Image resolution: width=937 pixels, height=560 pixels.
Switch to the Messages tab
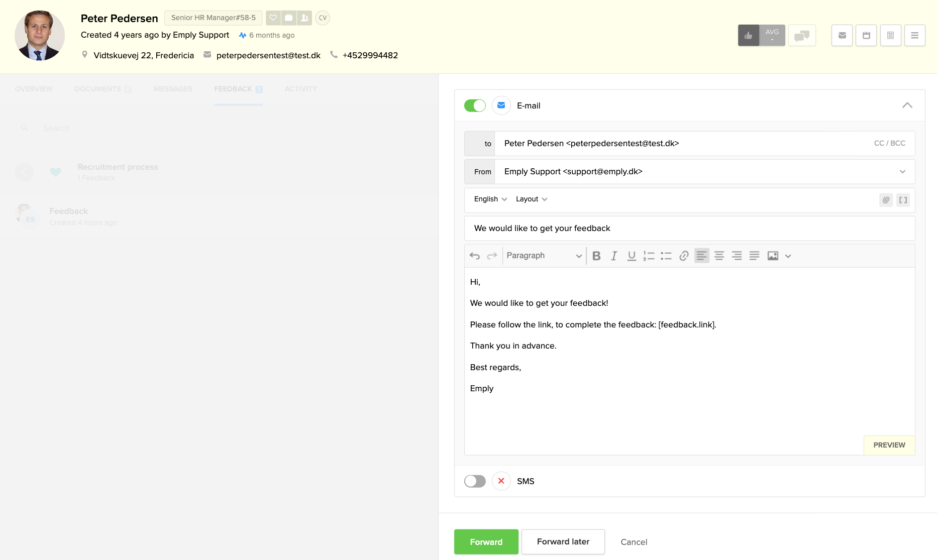coord(173,89)
